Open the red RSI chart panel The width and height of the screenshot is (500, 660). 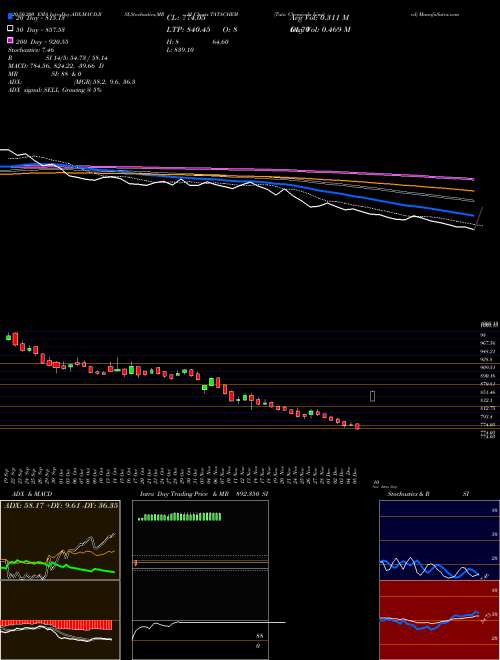[x=439, y=620]
